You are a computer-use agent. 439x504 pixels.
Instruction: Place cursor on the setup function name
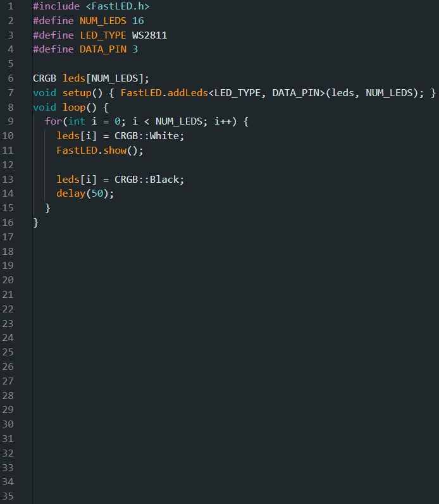[x=77, y=93]
